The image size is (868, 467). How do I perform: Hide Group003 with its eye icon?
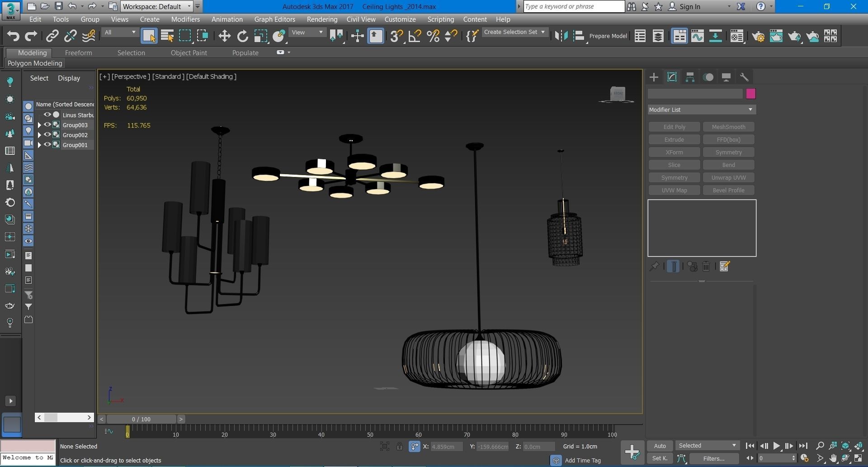(47, 125)
